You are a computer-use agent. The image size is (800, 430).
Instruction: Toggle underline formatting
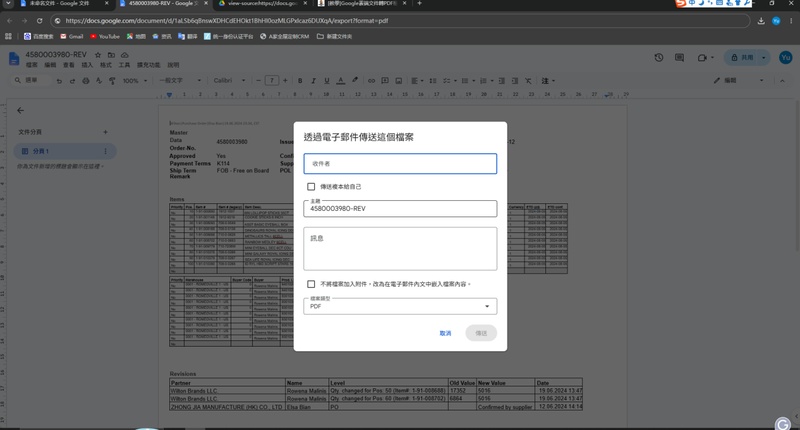tap(327, 81)
